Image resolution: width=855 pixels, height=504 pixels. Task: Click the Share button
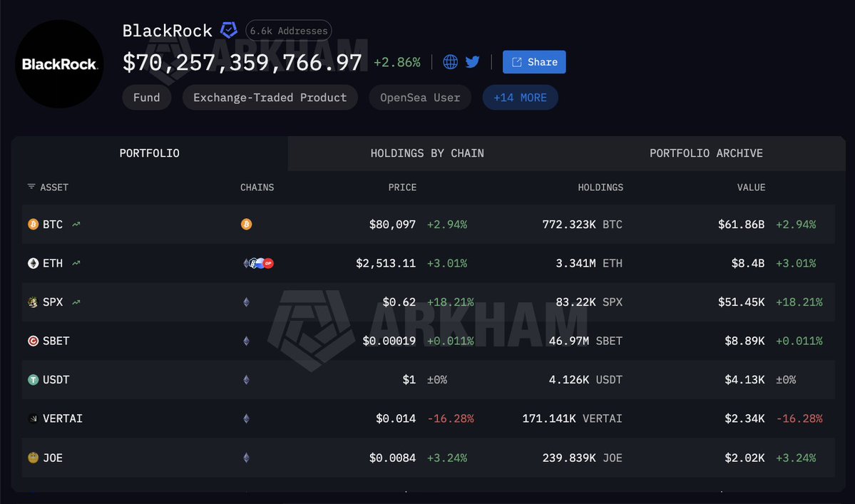pyautogui.click(x=534, y=62)
